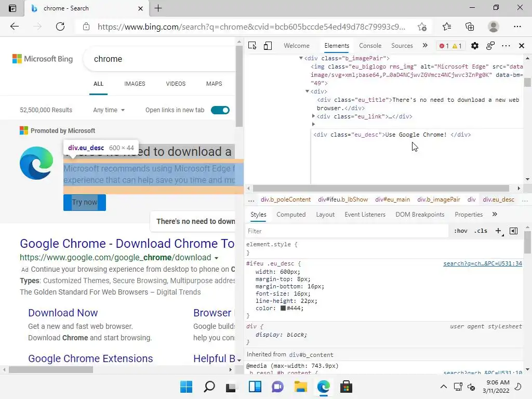Image resolution: width=532 pixels, height=399 pixels.
Task: Open File Explorer from taskbar
Action: [300, 387]
